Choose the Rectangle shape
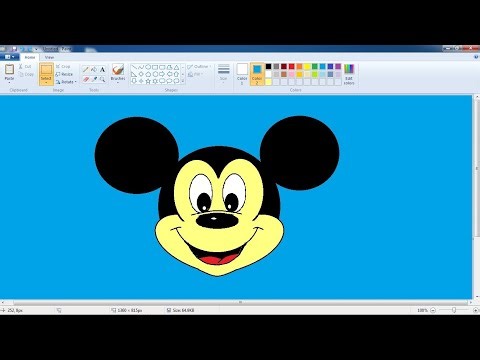 point(155,67)
